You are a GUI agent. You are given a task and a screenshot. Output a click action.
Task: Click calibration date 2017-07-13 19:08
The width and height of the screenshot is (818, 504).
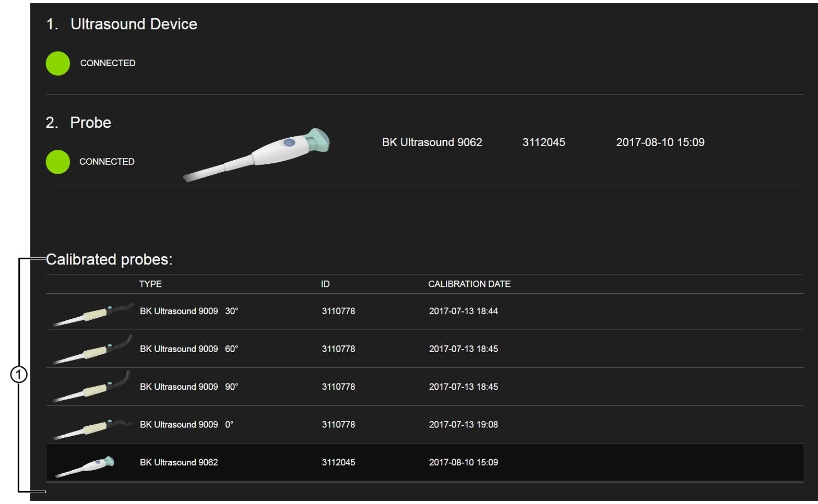464,425
